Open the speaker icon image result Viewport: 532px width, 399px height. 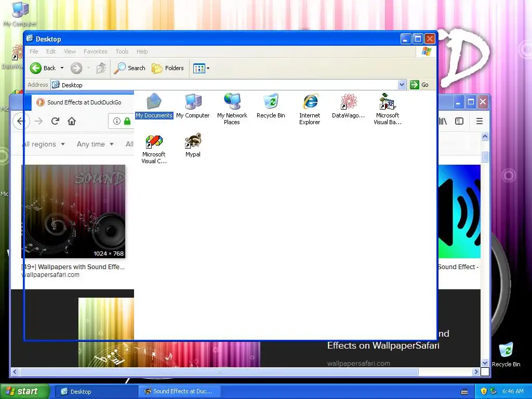coord(459,212)
